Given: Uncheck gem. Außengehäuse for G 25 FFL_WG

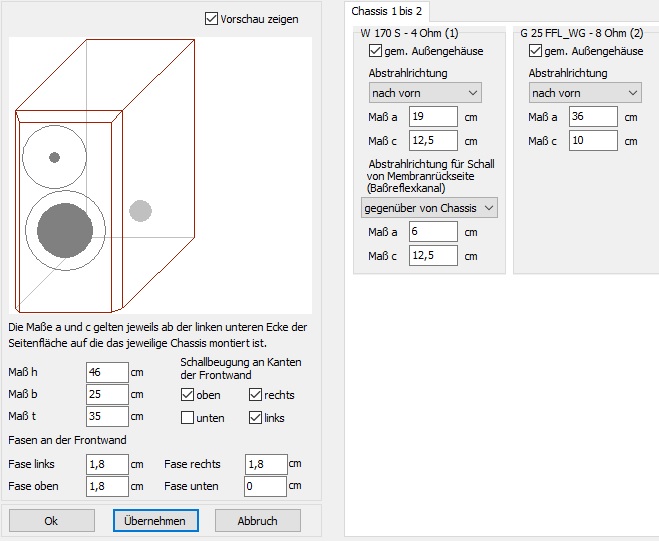Looking at the screenshot, I should pyautogui.click(x=536, y=51).
